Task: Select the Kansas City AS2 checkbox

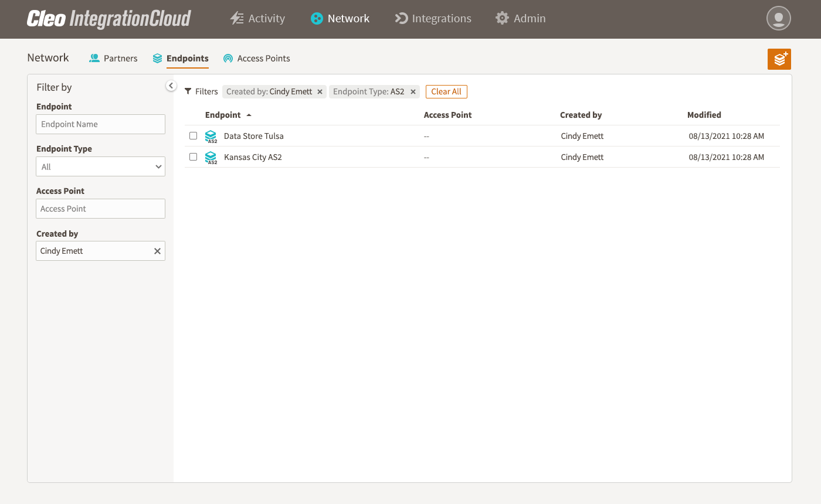Action: point(193,157)
